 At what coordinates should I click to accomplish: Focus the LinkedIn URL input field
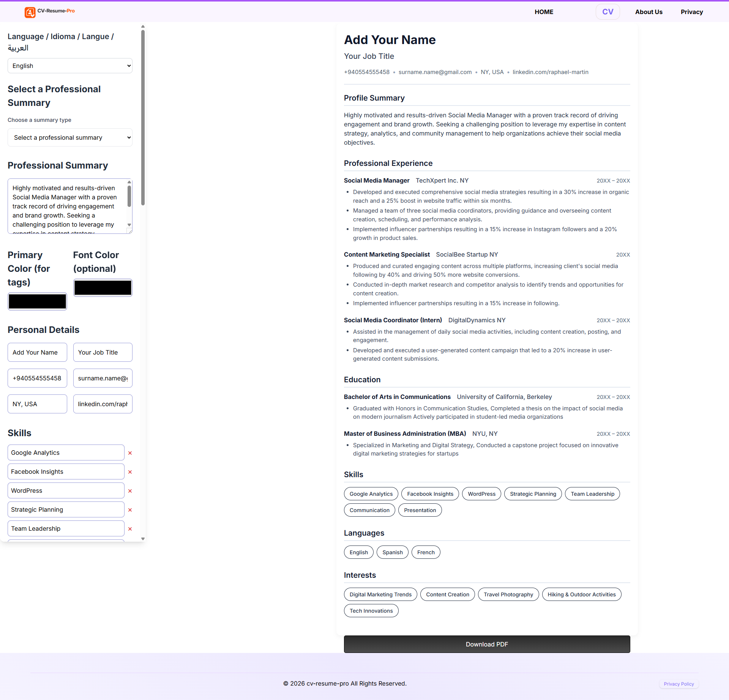point(103,404)
